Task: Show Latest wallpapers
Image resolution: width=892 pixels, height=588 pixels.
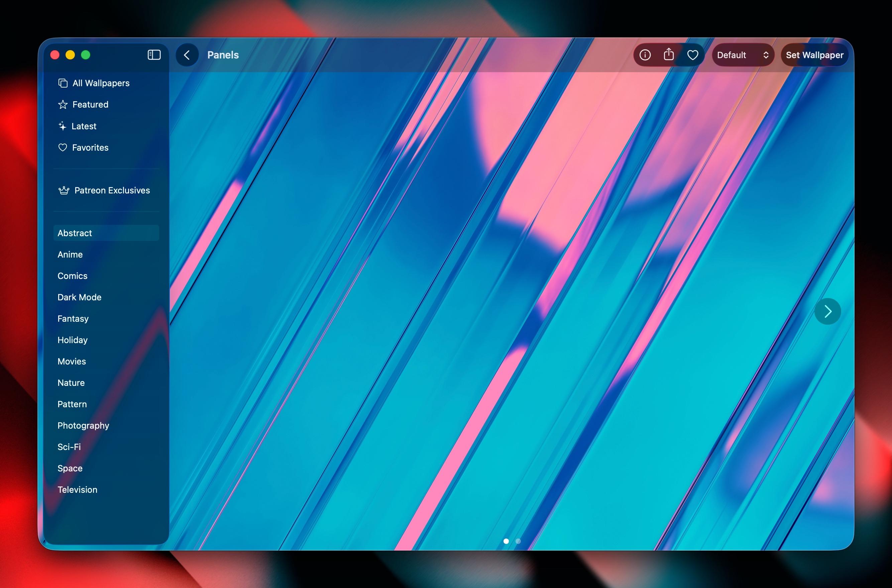Action: pyautogui.click(x=106, y=126)
